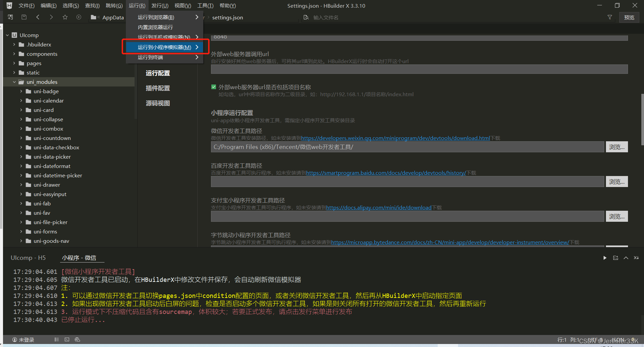Switch to 小程序 - 微信 console tab

[79, 258]
